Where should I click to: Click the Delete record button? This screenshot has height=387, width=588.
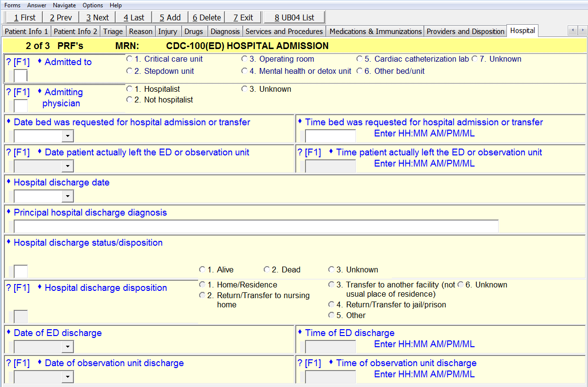click(206, 17)
